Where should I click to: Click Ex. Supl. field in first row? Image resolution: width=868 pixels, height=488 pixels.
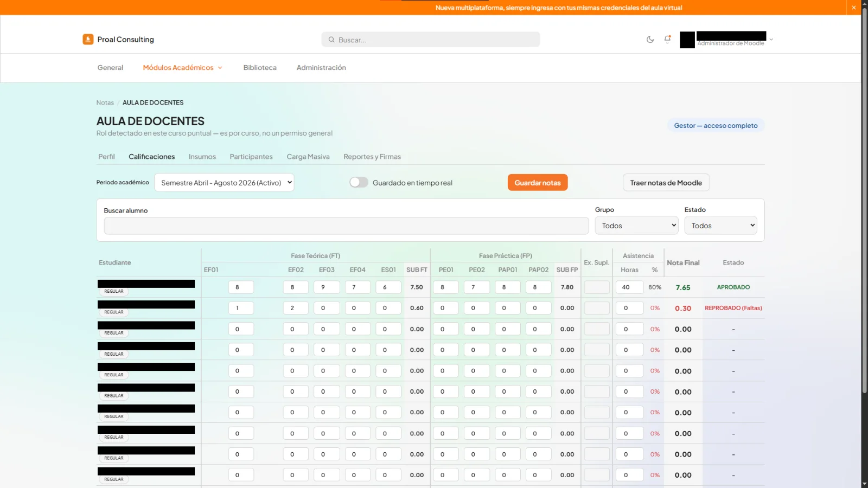coord(597,287)
